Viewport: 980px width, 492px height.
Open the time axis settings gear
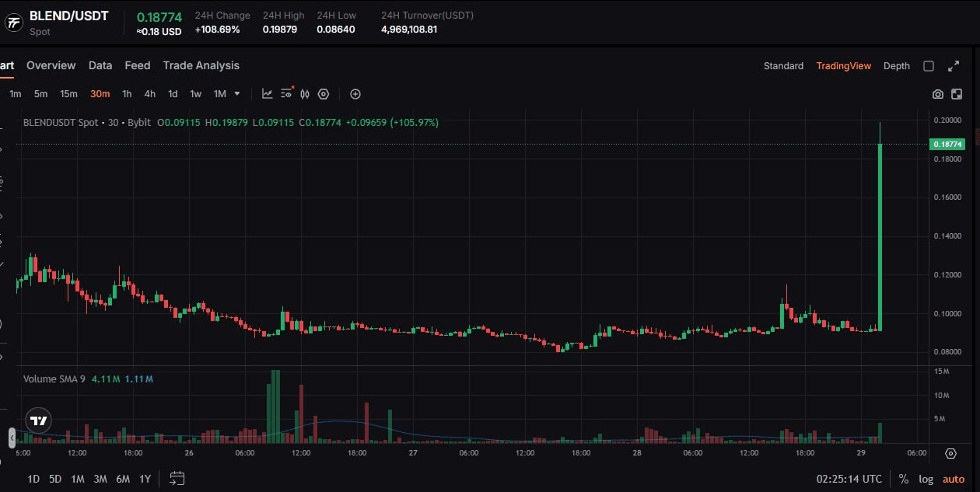point(950,453)
